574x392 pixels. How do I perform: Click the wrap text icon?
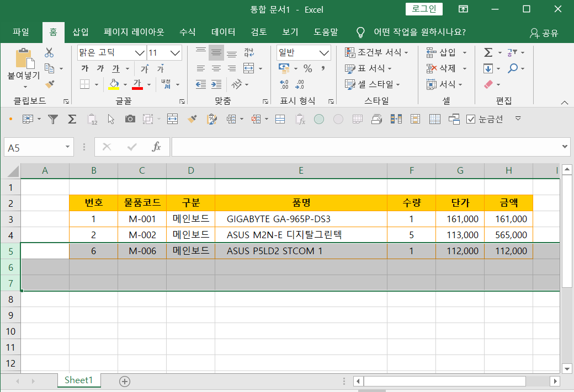point(249,53)
